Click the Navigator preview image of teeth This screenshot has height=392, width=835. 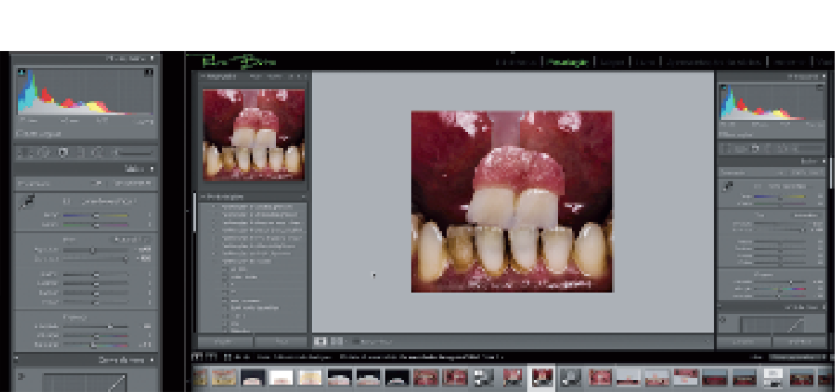[x=254, y=135]
